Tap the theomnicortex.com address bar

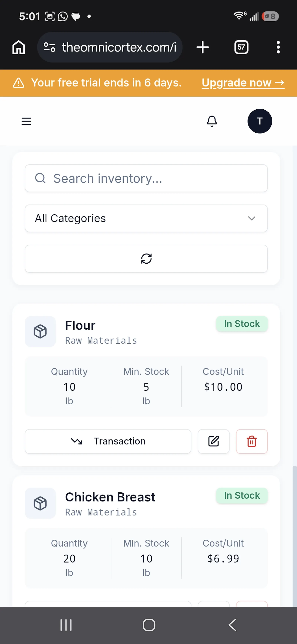click(110, 47)
